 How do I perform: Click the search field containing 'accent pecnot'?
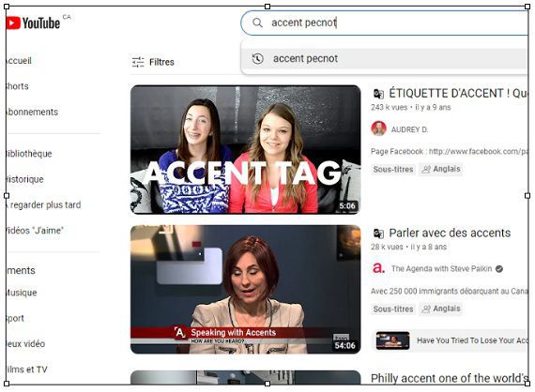(x=385, y=23)
